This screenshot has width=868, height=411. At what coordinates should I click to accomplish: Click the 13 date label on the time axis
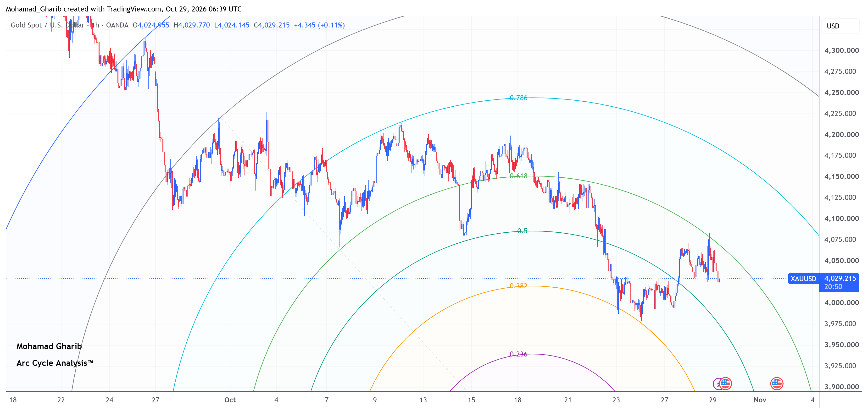tap(423, 400)
